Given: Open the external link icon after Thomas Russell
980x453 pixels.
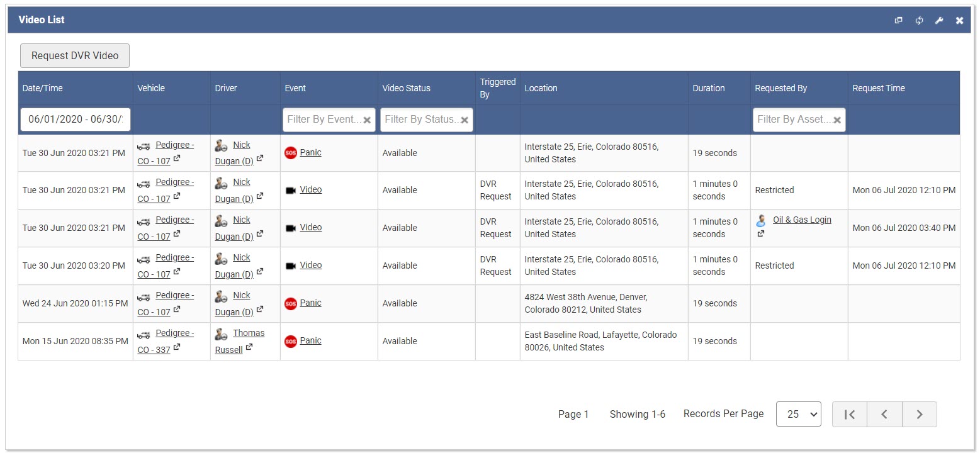Looking at the screenshot, I should pos(249,347).
